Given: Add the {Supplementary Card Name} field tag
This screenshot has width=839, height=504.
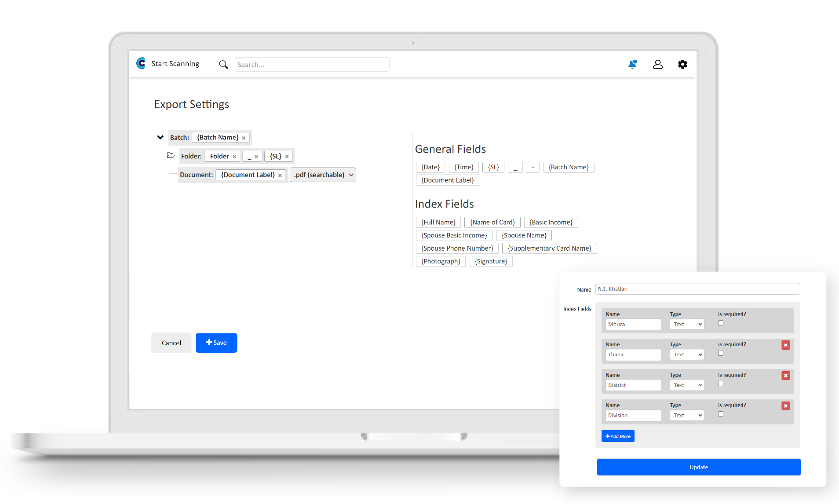Looking at the screenshot, I should [x=550, y=248].
